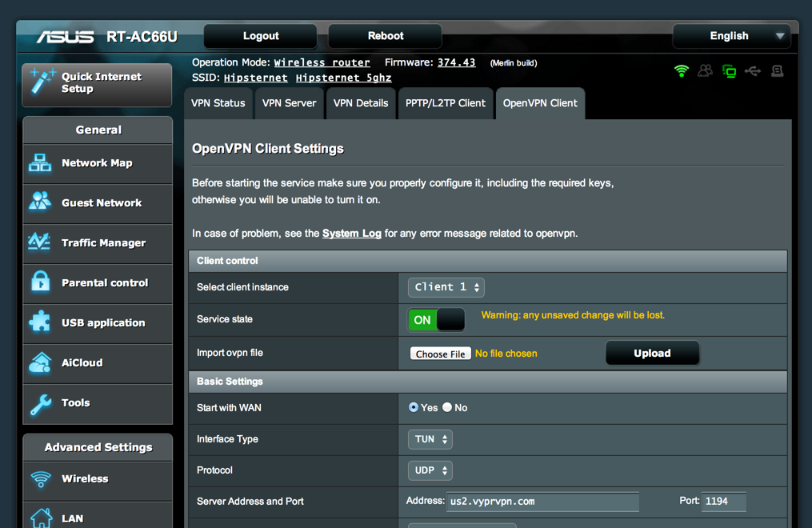The height and width of the screenshot is (528, 812).
Task: Select the OpenVPN Client tab
Action: point(540,103)
